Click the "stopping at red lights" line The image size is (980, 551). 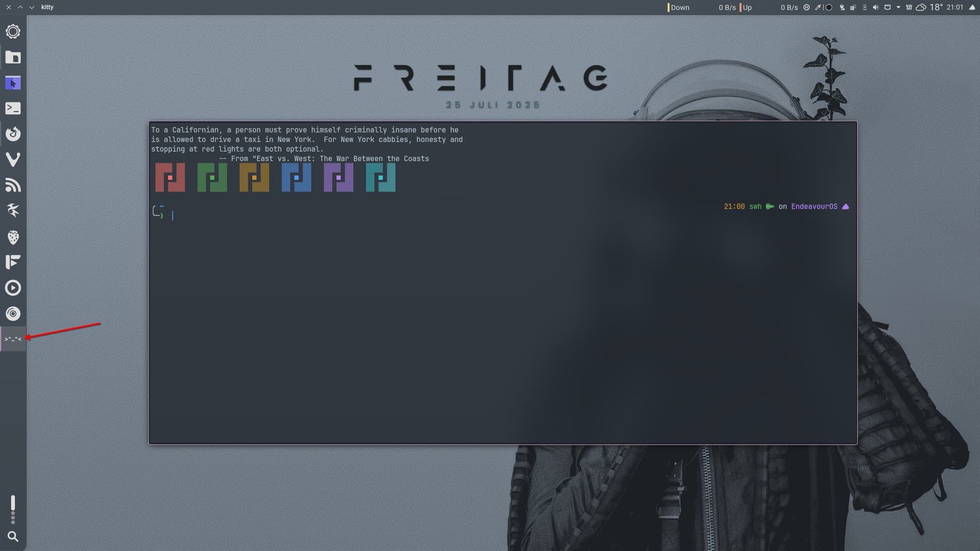pyautogui.click(x=237, y=149)
